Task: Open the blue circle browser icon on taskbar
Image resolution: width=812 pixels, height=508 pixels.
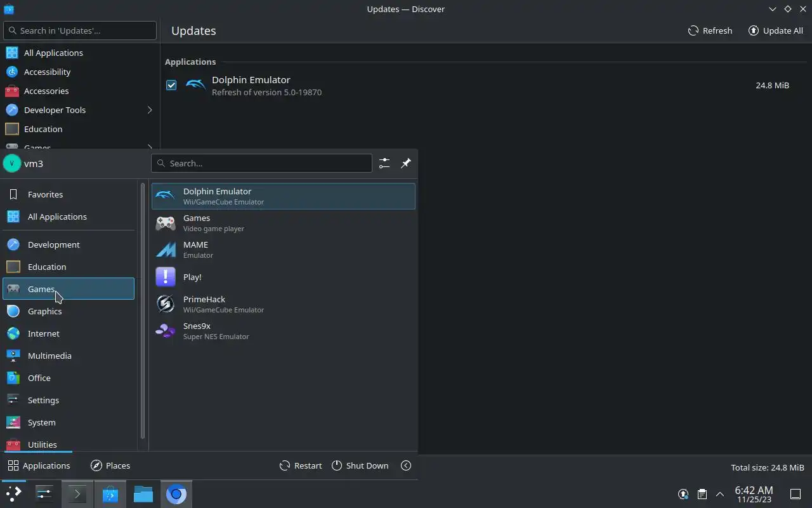Action: tap(176, 494)
